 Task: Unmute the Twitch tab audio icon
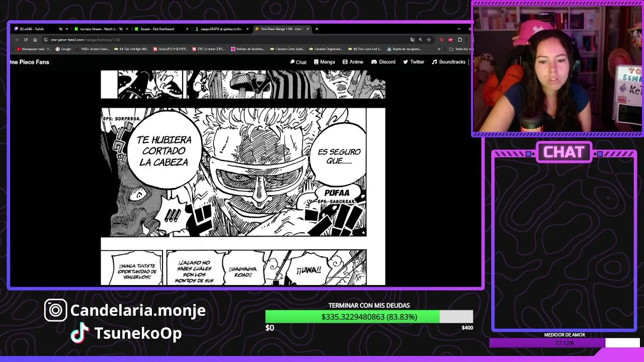pyautogui.click(x=61, y=29)
